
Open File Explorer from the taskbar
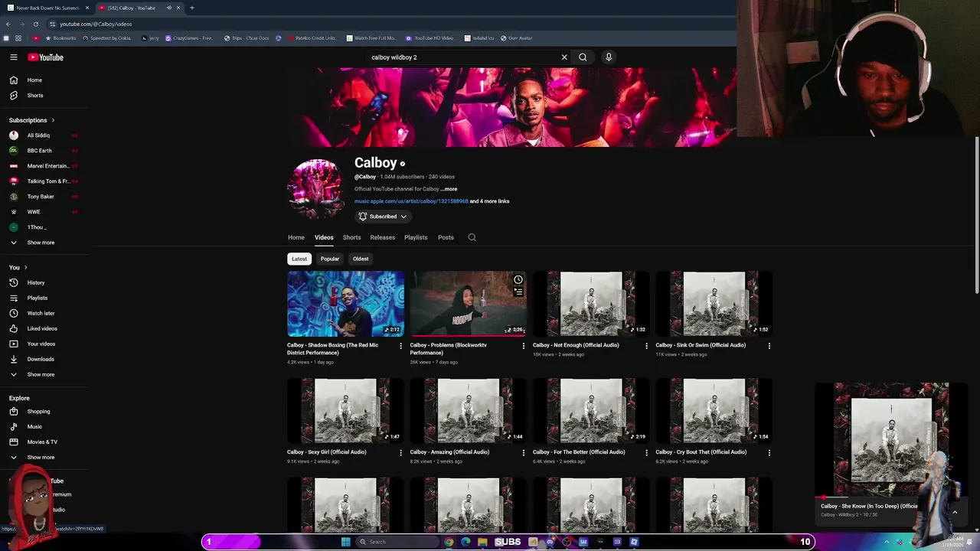pos(482,542)
